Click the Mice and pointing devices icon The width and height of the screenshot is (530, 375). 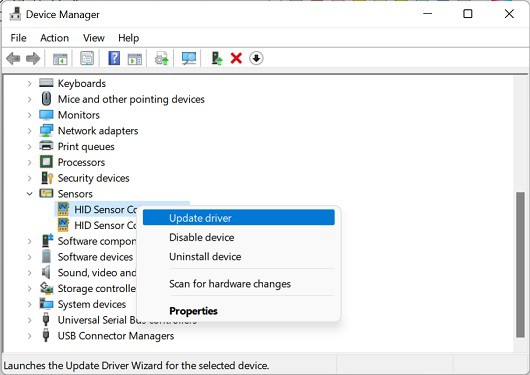point(46,99)
